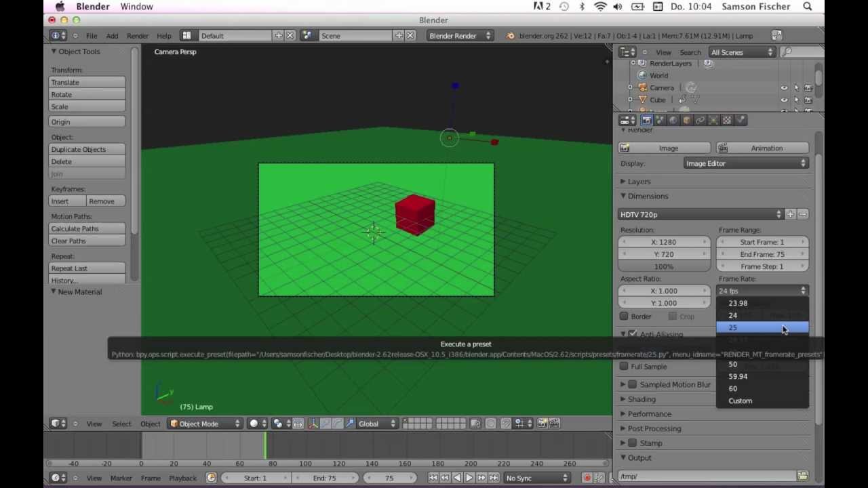
Task: Enable the Full Sample checkbox
Action: (x=624, y=367)
